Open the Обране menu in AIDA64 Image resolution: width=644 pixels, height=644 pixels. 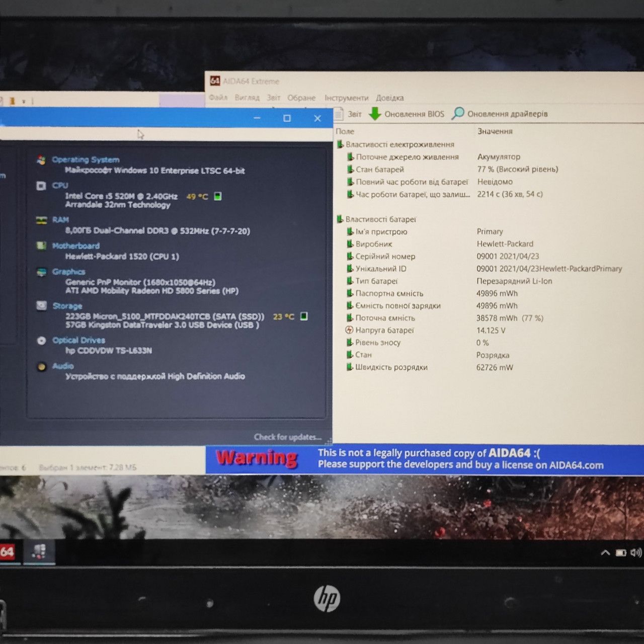tap(301, 98)
